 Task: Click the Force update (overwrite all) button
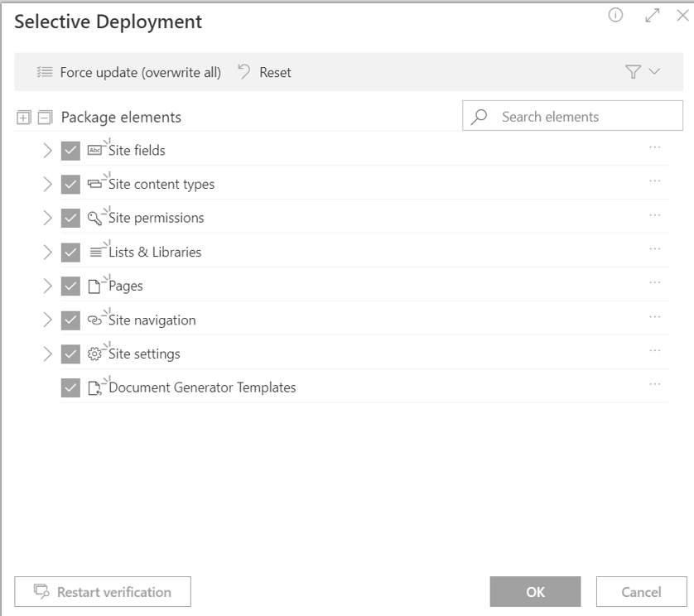[129, 72]
